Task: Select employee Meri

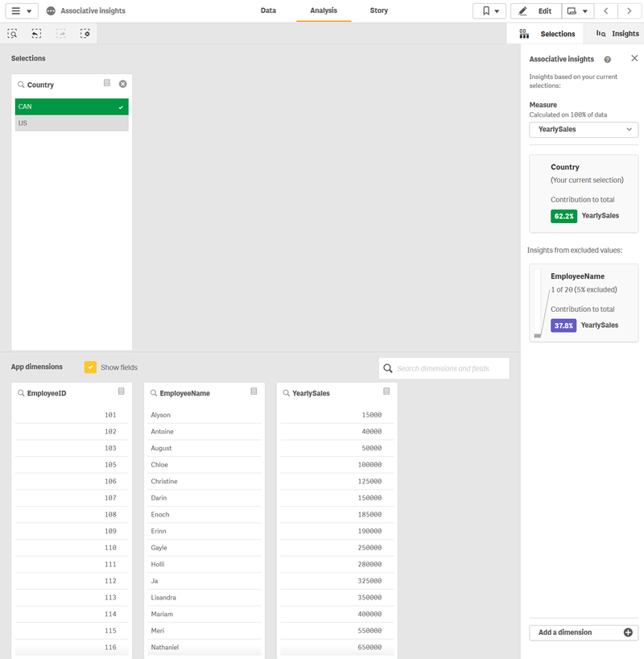Action: [x=204, y=631]
